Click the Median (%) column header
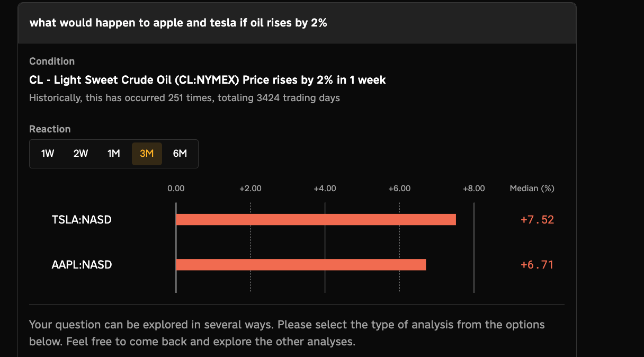 [x=532, y=188]
